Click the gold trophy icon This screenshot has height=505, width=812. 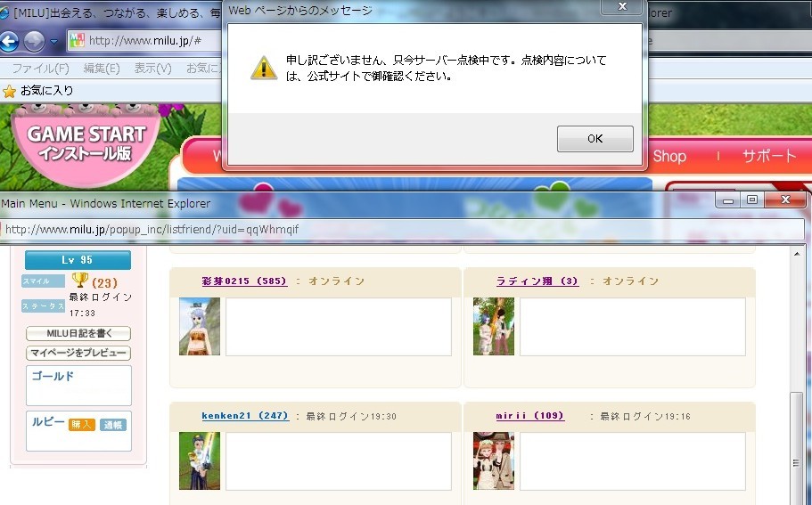(79, 281)
